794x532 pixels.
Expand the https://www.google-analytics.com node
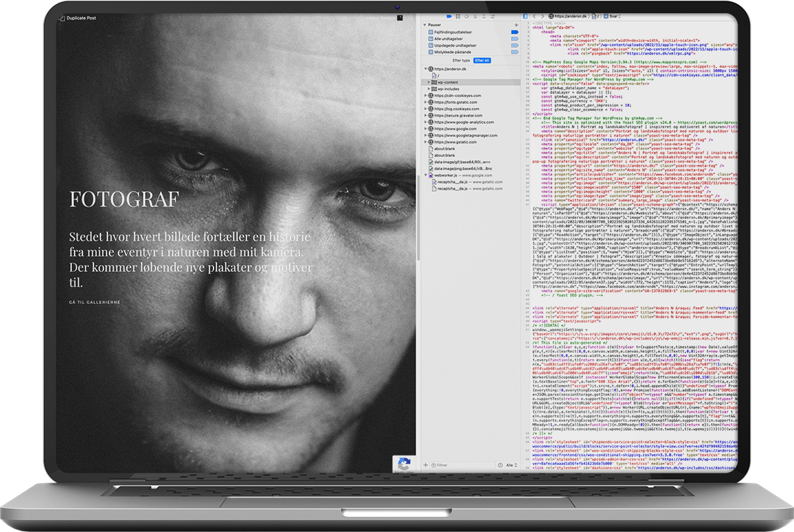[426, 122]
